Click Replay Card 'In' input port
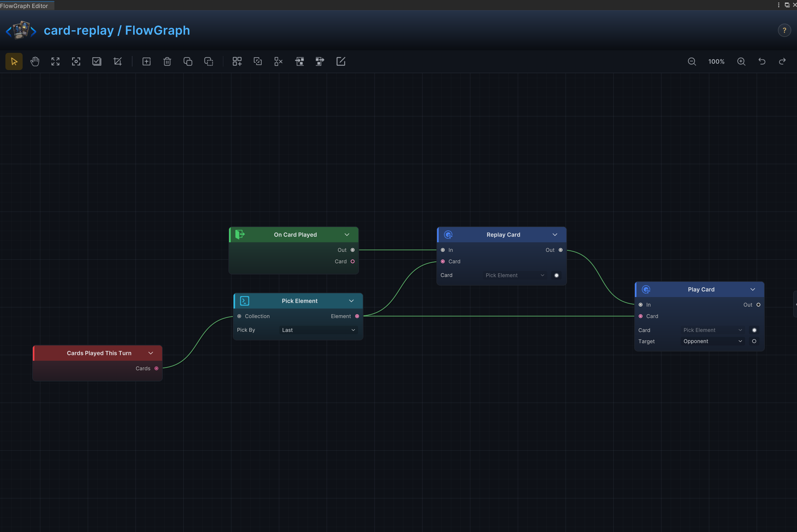797x532 pixels. point(443,250)
